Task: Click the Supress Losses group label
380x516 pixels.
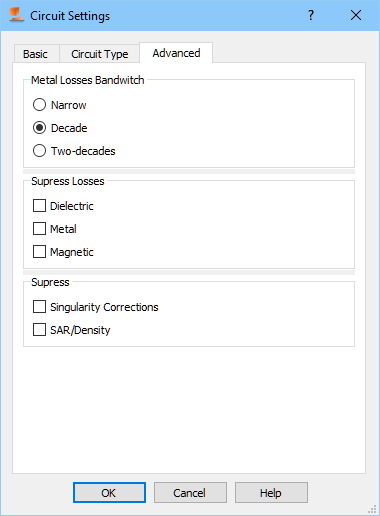Action: pyautogui.click(x=68, y=181)
